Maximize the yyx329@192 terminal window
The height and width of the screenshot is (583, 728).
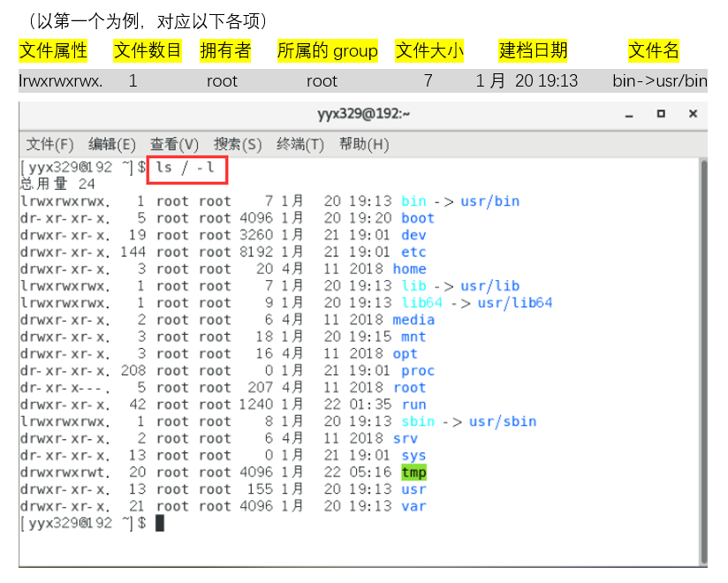pos(661,114)
